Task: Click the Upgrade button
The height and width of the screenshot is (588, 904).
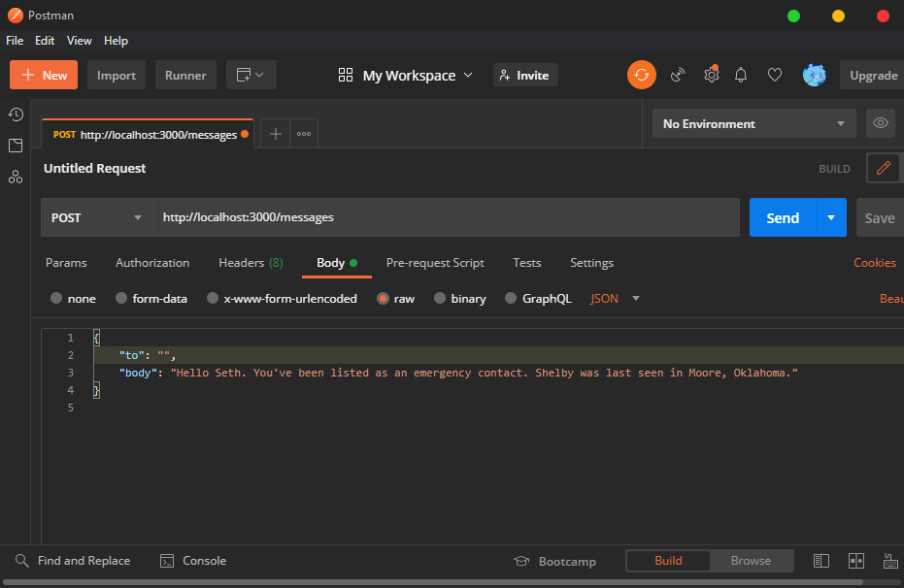Action: point(874,75)
